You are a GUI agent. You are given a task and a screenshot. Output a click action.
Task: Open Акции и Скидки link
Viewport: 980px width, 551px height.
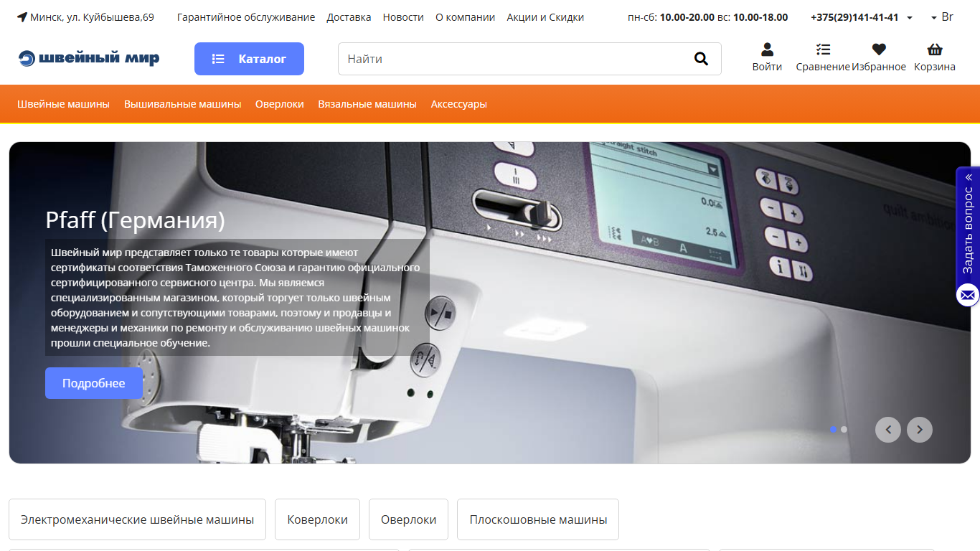pos(545,17)
